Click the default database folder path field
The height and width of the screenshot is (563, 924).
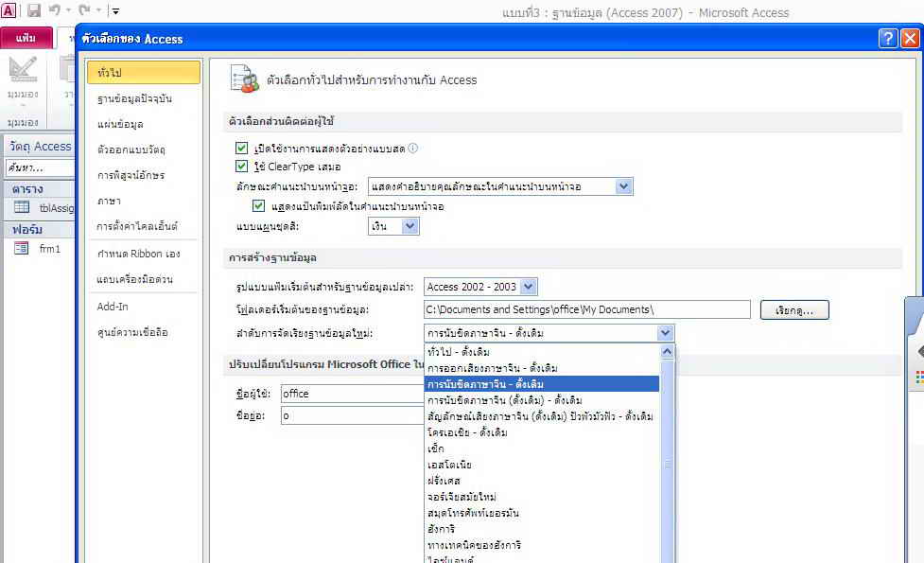pyautogui.click(x=587, y=309)
